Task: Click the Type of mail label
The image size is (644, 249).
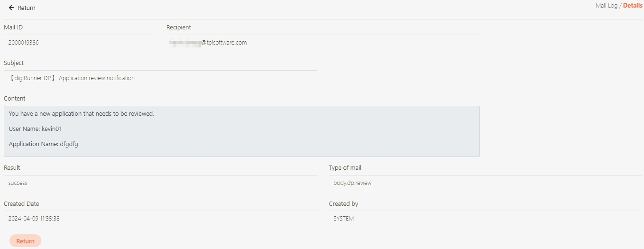Action: tap(345, 168)
